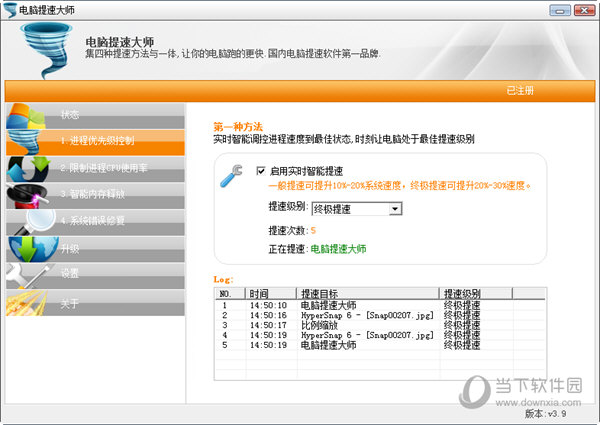The height and width of the screenshot is (425, 600).
Task: Click the NO. column header
Action: (230, 294)
